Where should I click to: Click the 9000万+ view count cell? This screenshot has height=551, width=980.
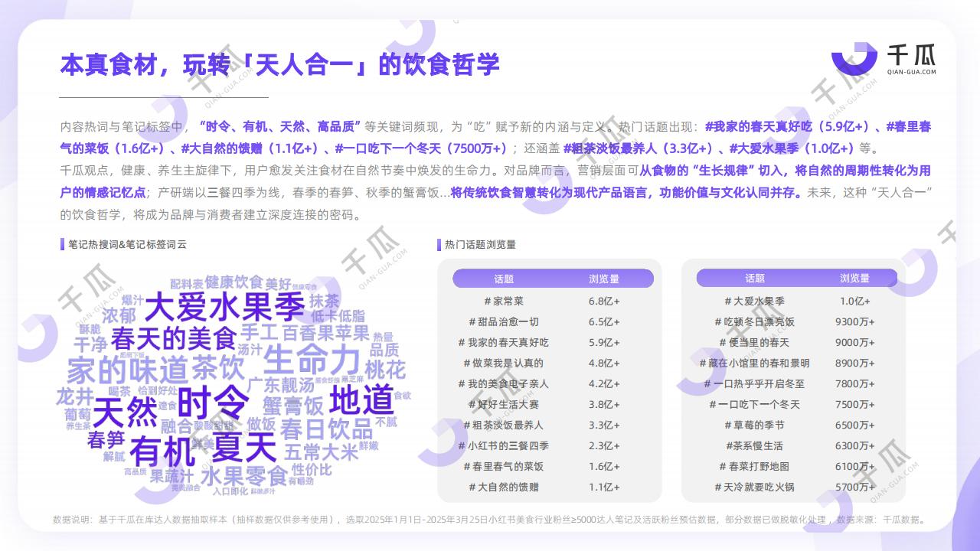point(855,343)
